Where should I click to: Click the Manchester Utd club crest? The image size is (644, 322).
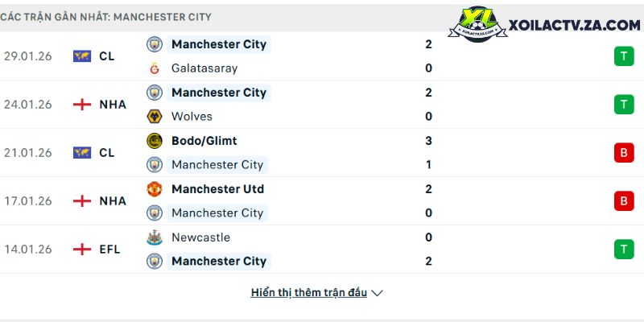[155, 189]
